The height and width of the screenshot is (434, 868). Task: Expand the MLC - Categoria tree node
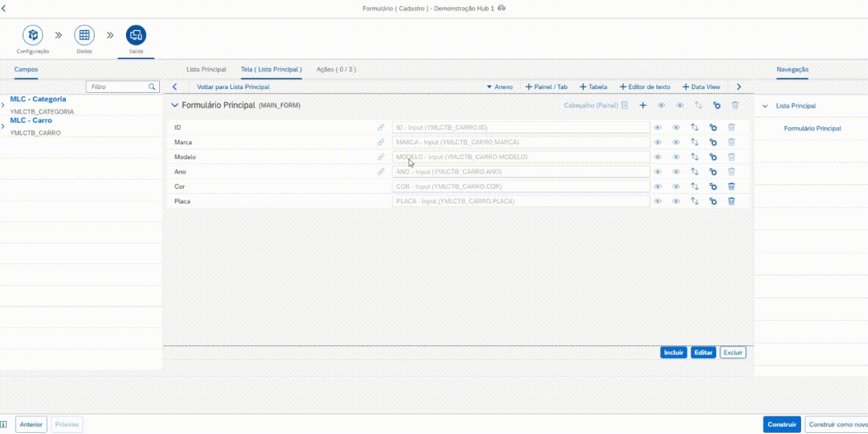pos(4,105)
